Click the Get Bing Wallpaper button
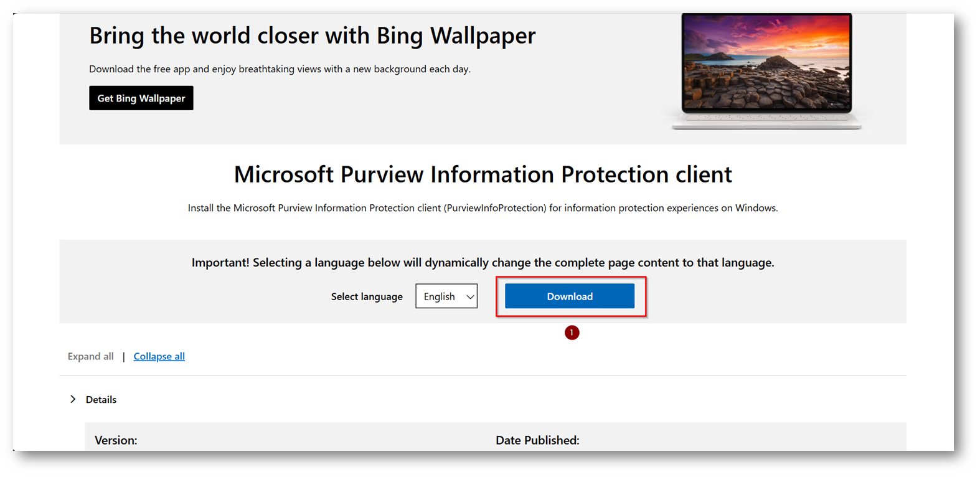980x477 pixels. 141,98
